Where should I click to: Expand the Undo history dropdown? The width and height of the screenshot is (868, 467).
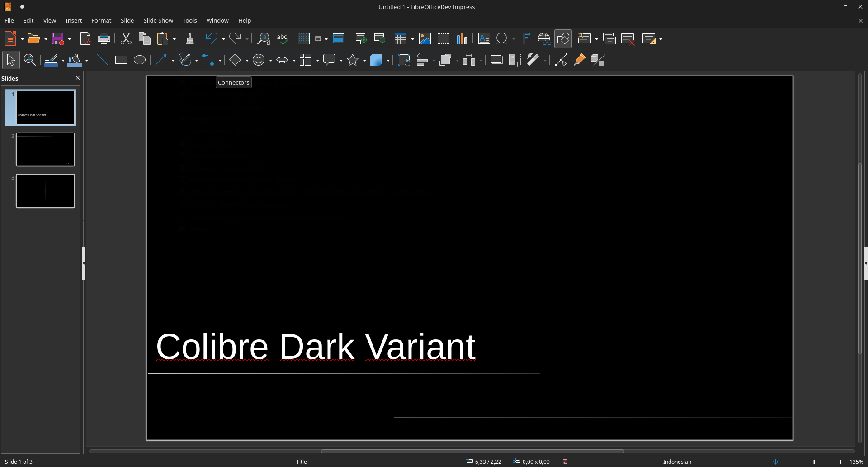[x=223, y=39]
